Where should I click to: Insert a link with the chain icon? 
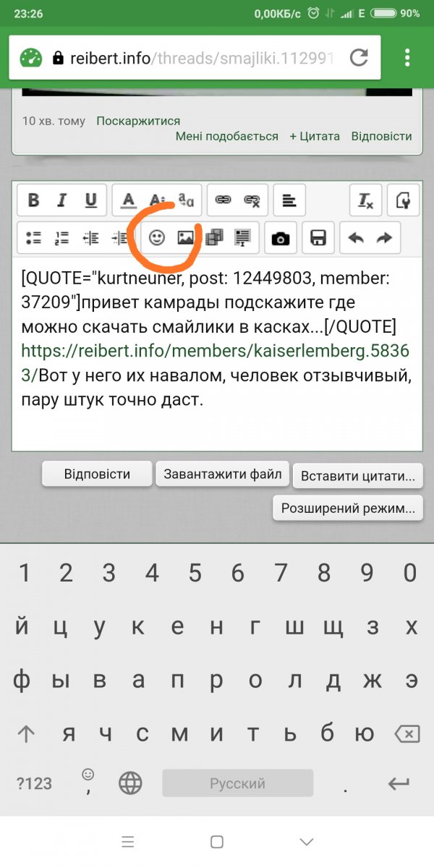[x=224, y=200]
